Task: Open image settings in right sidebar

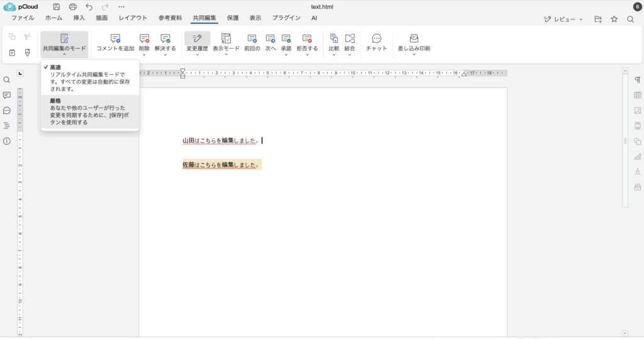Action: coord(638,111)
